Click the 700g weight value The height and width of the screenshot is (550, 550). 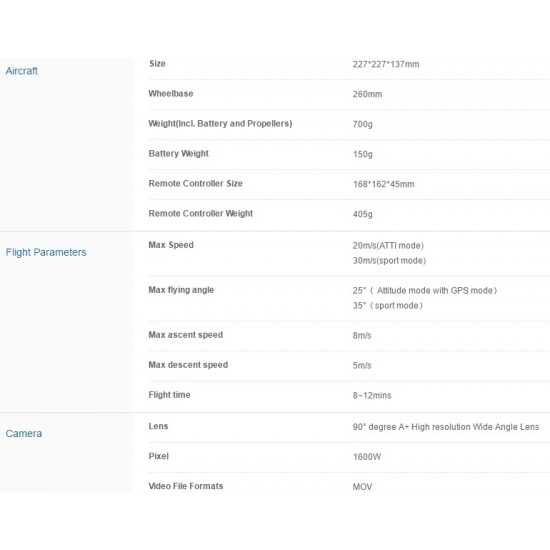(363, 125)
